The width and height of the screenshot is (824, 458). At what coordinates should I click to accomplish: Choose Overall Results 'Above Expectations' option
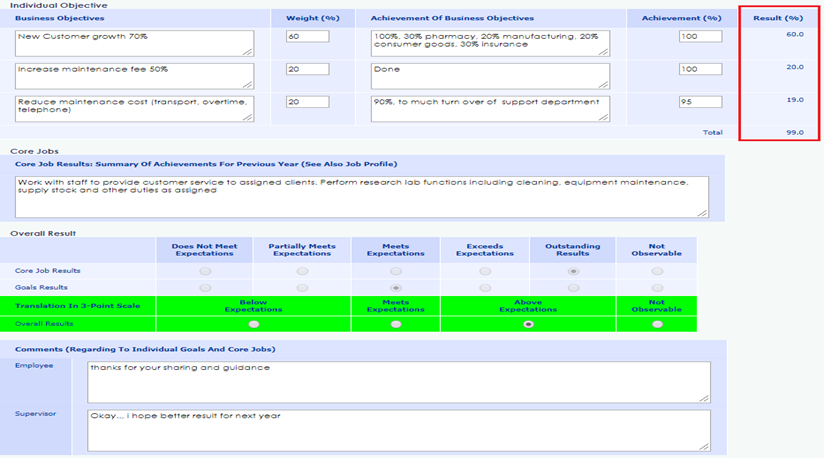tap(528, 324)
